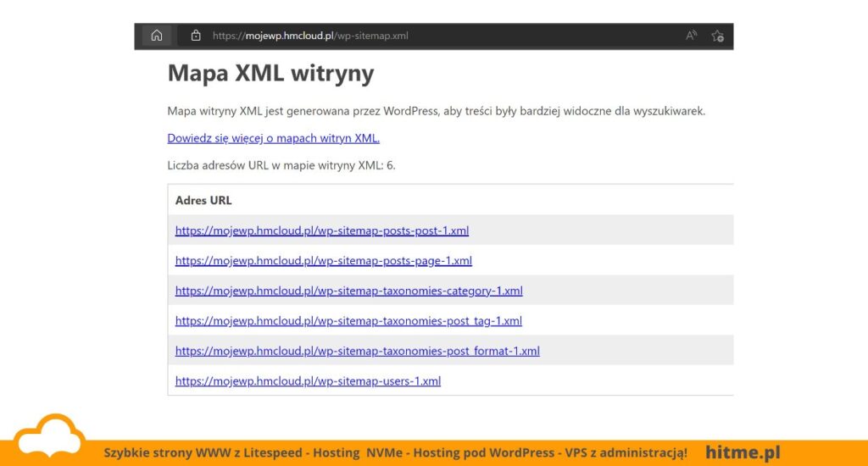Viewport: 868px width, 466px height.
Task: Click the 'Adres URL' column header
Action: coord(203,200)
